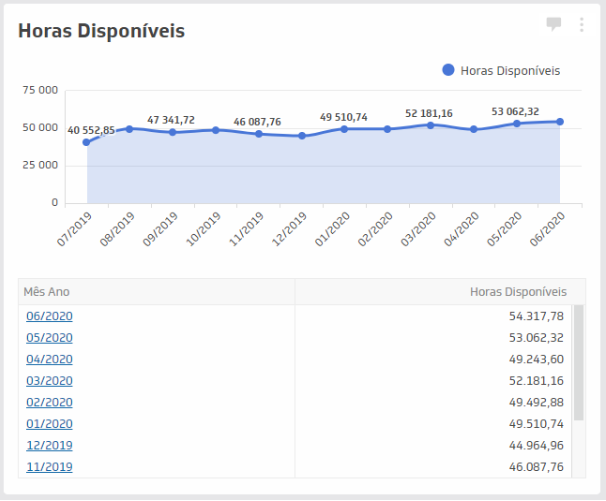The image size is (606, 501).
Task: Click the chart point labeled 47 341,72
Action: (172, 132)
